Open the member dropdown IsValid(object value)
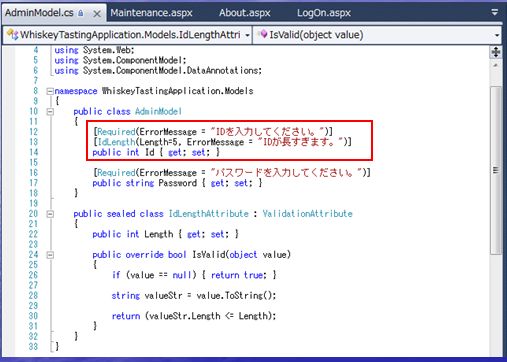This screenshot has width=507, height=362. 377,35
